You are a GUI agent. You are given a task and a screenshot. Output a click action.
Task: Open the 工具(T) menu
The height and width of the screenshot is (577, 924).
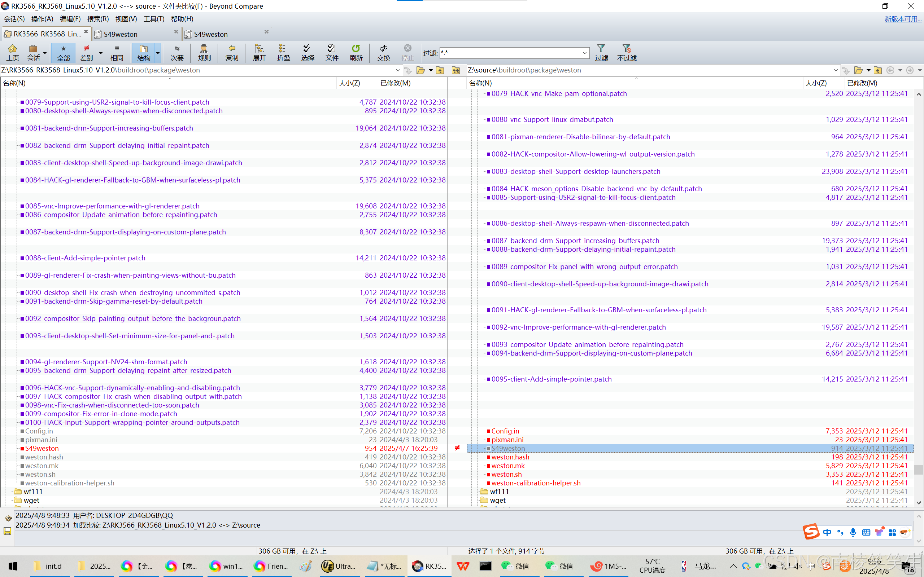[153, 19]
